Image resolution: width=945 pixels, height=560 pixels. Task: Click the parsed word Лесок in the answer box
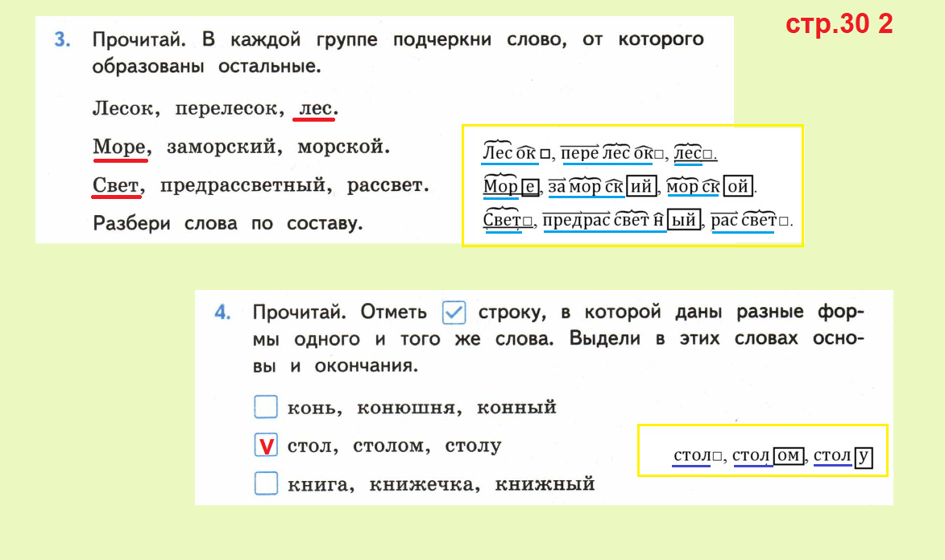[516, 153]
